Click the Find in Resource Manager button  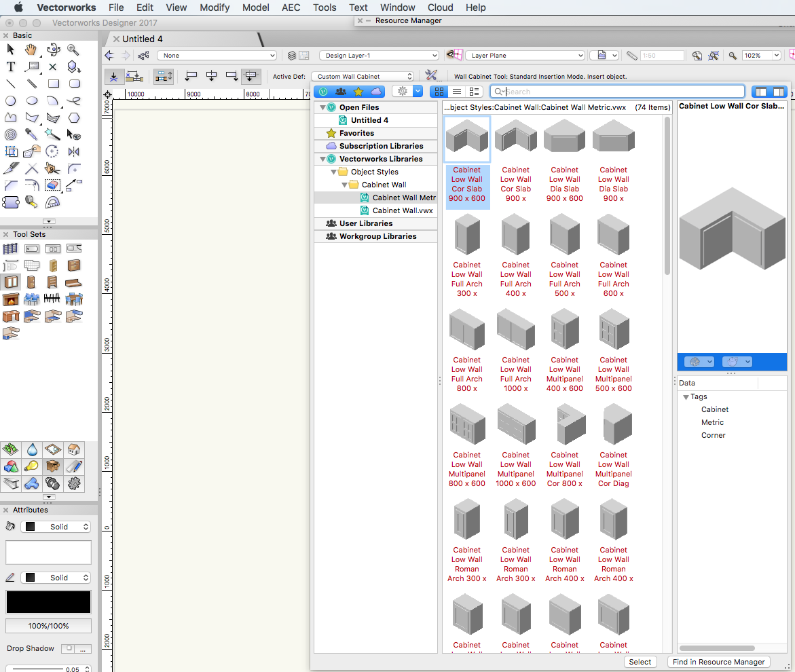(x=718, y=661)
